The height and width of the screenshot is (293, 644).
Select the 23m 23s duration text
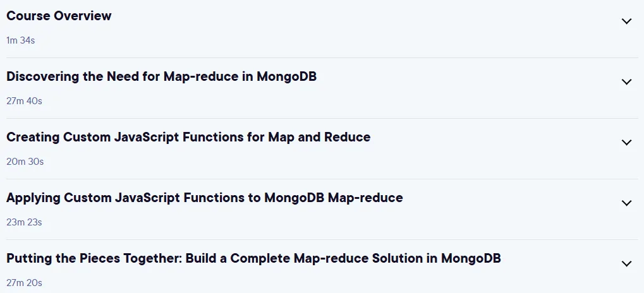24,222
